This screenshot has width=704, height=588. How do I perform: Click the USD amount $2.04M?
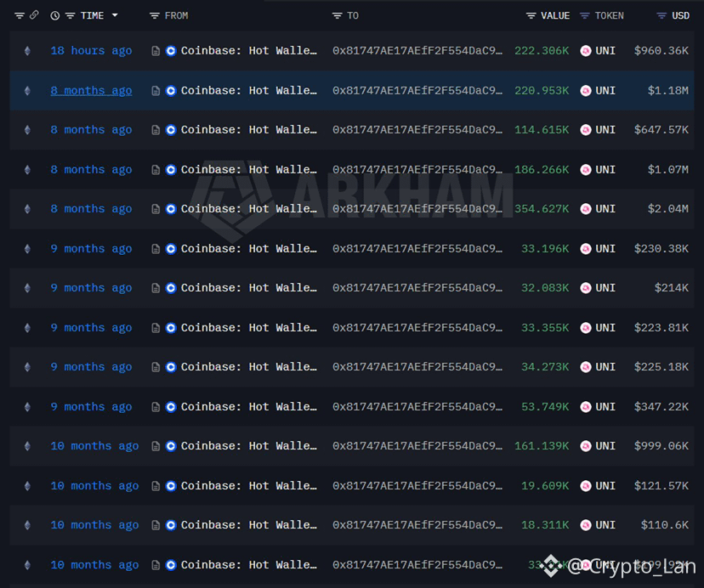667,209
